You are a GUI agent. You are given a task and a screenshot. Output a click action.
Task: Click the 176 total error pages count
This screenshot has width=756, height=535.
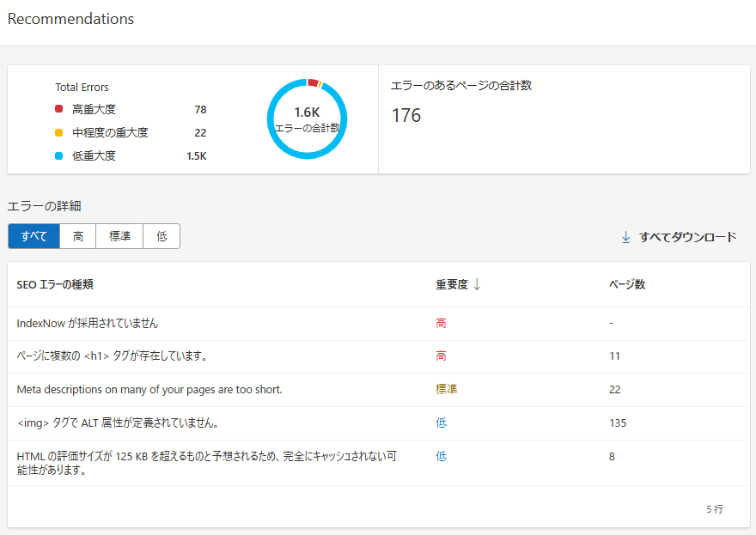(406, 115)
